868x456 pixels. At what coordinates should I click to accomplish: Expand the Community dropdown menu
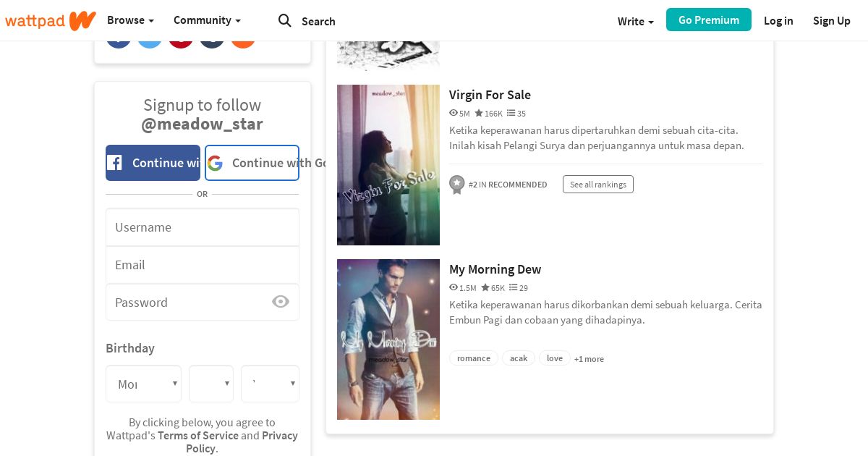click(207, 20)
